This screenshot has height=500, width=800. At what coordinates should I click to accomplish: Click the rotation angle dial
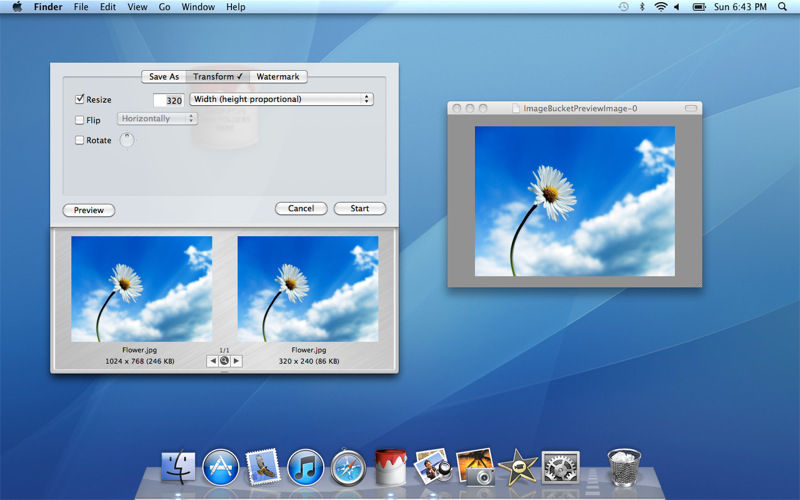click(x=127, y=140)
